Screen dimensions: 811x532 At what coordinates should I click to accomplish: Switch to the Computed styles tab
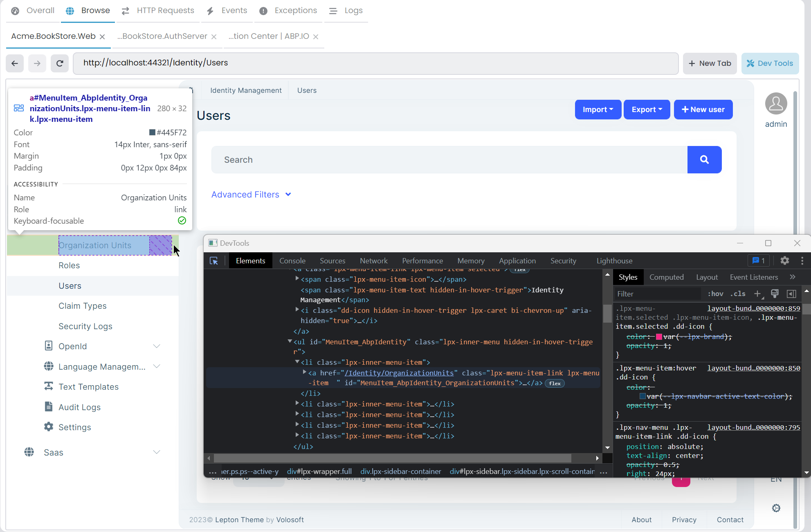666,277
